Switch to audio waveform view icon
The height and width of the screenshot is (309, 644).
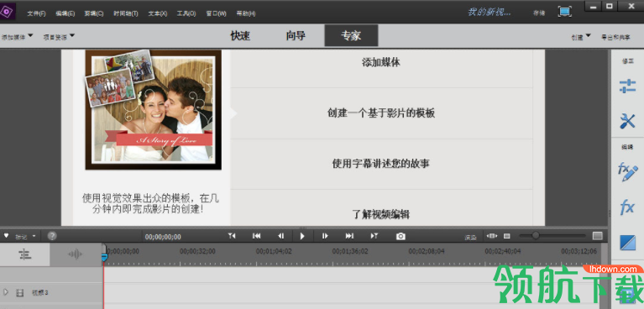(x=76, y=254)
